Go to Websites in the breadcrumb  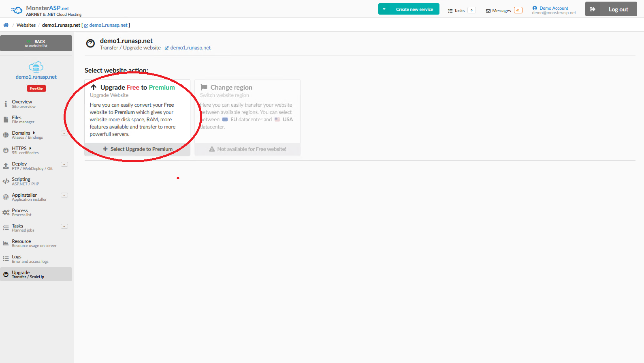click(x=26, y=25)
